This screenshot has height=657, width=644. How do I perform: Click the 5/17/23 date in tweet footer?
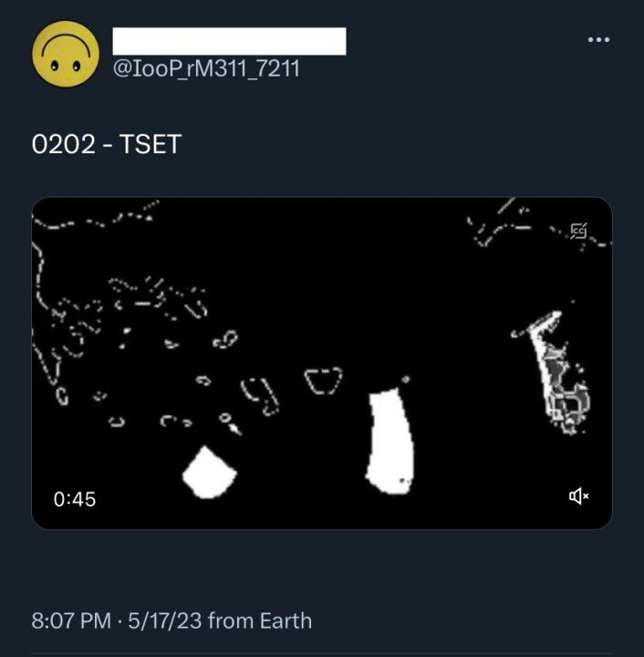[x=164, y=620]
